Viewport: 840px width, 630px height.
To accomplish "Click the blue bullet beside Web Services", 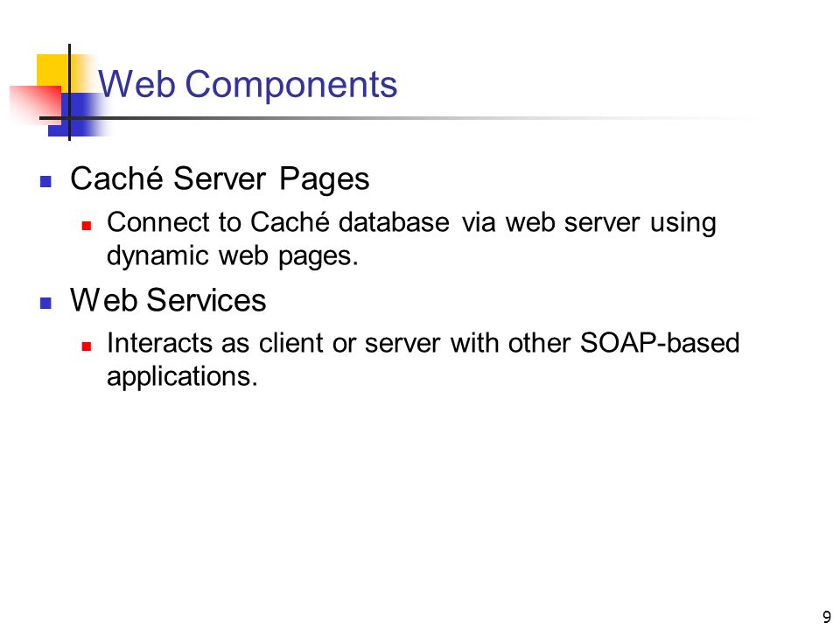I will 46,304.
